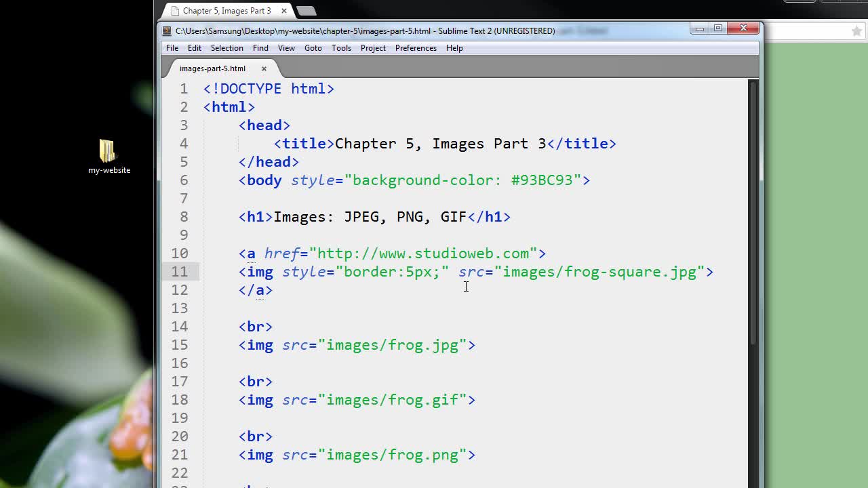Click the http://www.studioweb.com URL
Screen dimensions: 868x488
coord(422,253)
